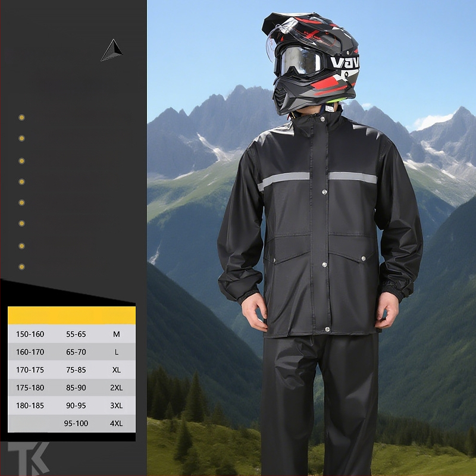Select the M size cell
476x476 pixels.
tap(117, 334)
